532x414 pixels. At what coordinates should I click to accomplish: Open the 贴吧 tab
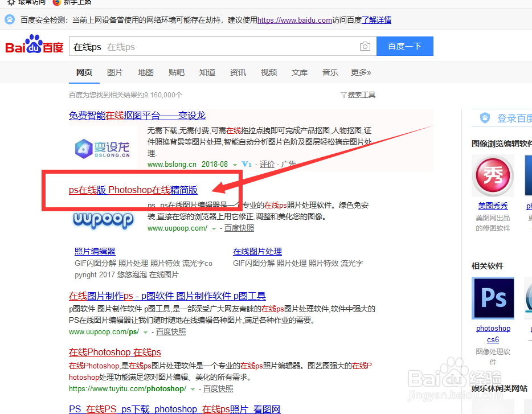(177, 72)
